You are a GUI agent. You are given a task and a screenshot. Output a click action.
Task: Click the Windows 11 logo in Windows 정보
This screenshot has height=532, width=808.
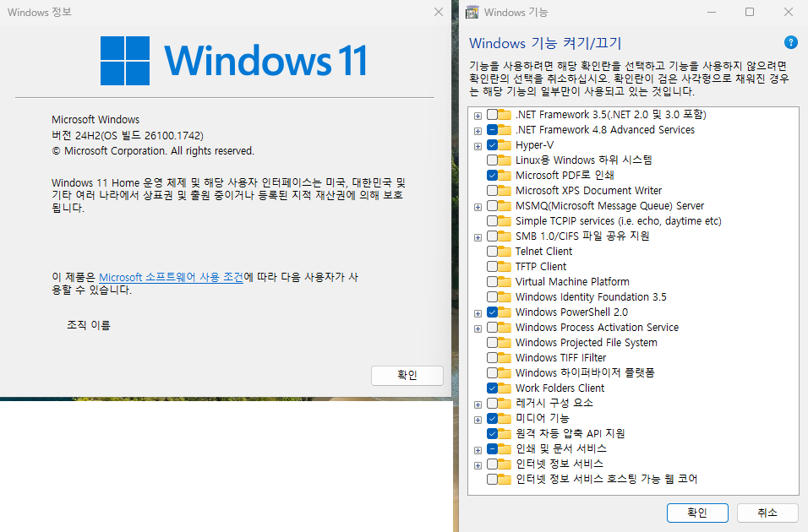coord(233,61)
